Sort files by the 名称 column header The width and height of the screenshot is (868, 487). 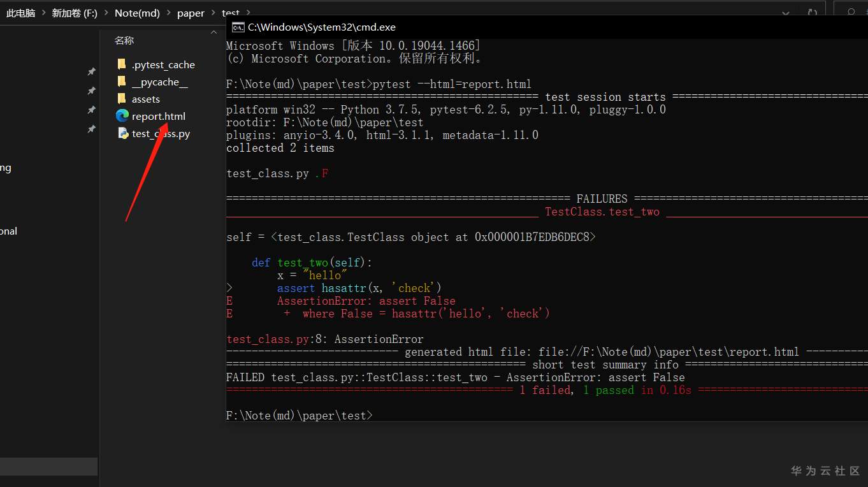tap(124, 40)
